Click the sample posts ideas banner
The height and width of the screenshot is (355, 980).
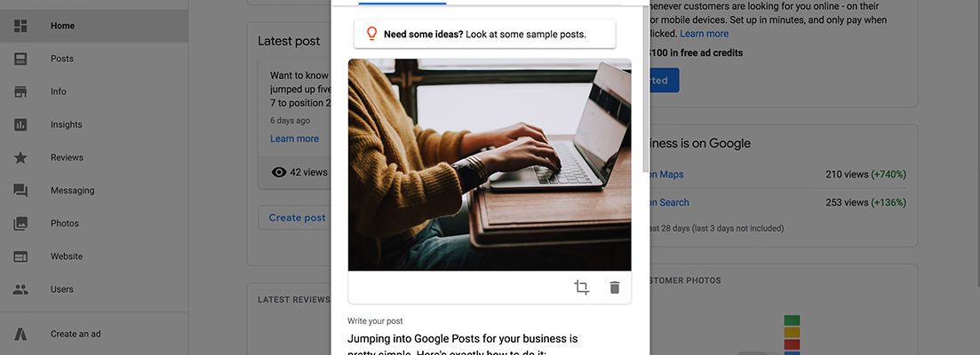coord(484,35)
